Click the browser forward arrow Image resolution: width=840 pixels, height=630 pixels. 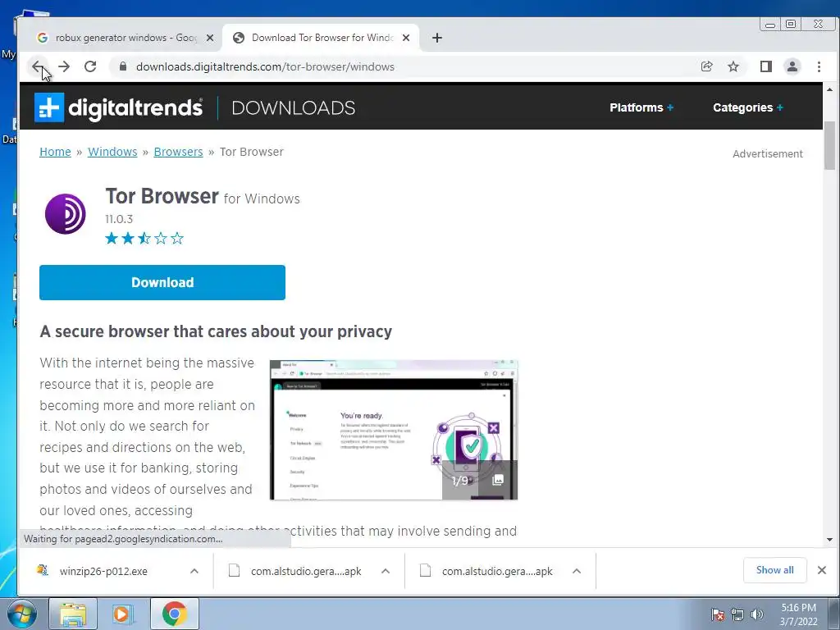point(64,66)
